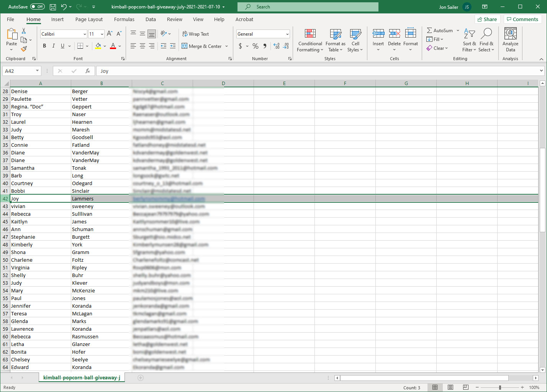Click the Format Painter brush icon
547x392 pixels.
[x=24, y=49]
